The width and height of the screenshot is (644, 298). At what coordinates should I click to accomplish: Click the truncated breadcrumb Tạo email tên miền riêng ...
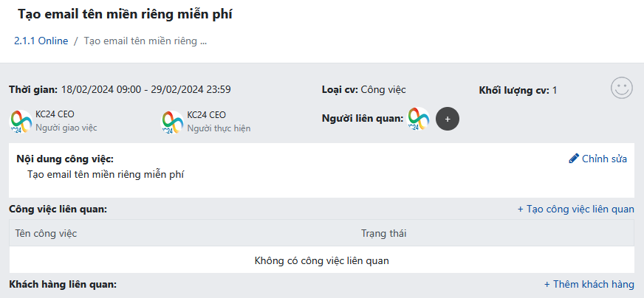click(x=145, y=41)
